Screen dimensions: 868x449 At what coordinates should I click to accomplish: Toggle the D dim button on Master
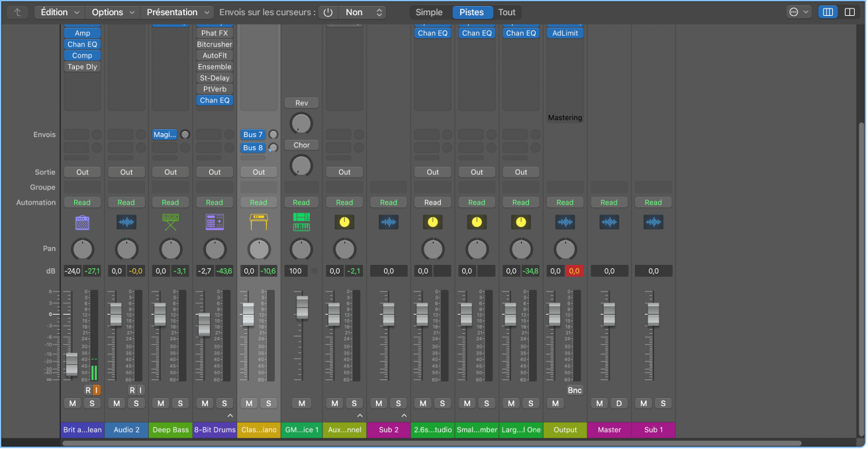pos(619,403)
